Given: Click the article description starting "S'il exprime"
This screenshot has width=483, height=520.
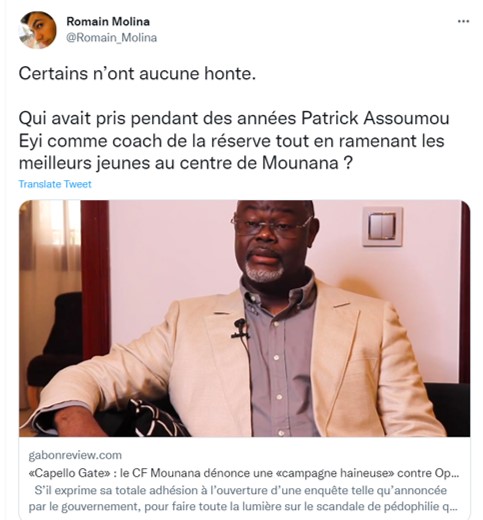Looking at the screenshot, I should click(x=244, y=499).
